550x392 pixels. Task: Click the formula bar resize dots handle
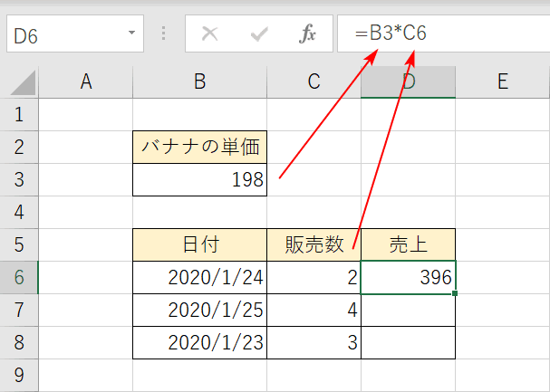coord(163,33)
